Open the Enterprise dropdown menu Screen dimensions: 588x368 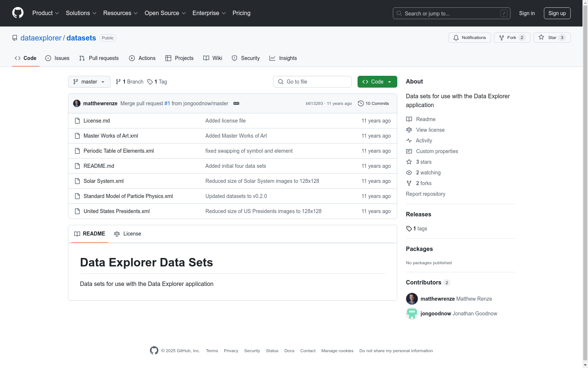[x=209, y=13]
